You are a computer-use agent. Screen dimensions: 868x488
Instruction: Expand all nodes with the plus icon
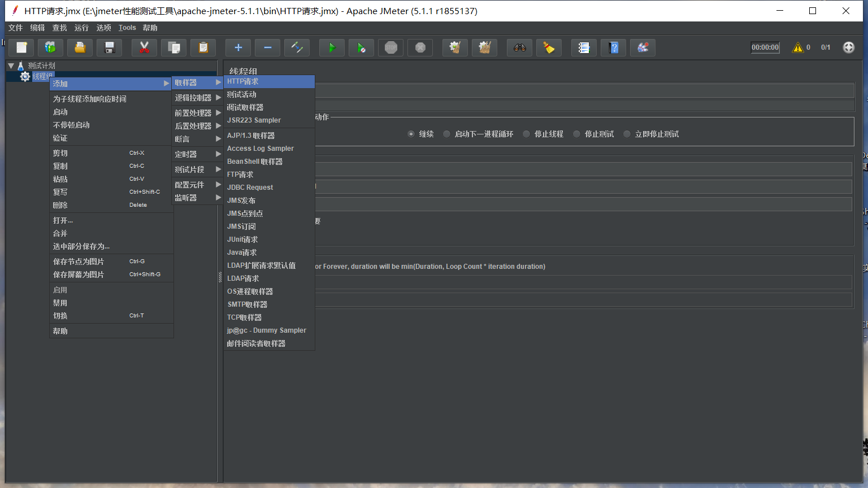tap(238, 47)
